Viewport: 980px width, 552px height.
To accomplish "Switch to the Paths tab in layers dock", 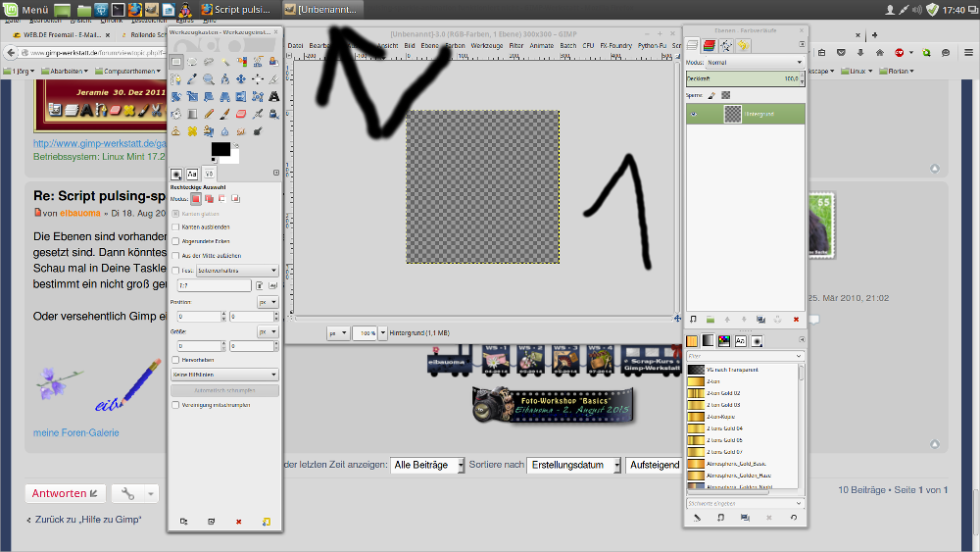I will (x=725, y=45).
